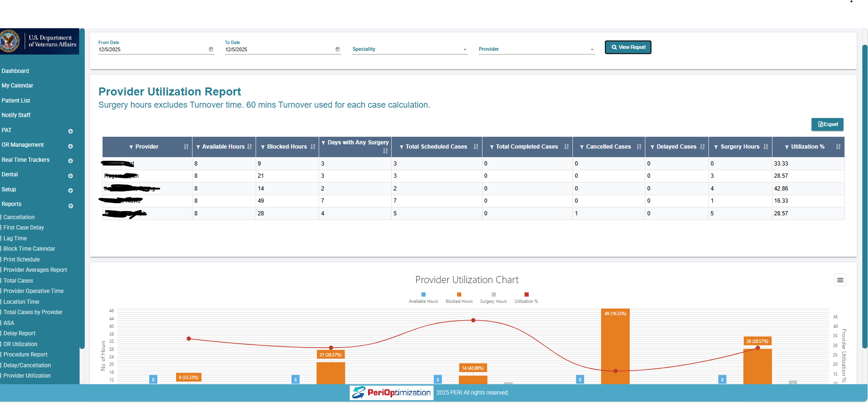Screen dimensions: 868x403
Task: Open the Total Cases report link
Action: (18, 281)
